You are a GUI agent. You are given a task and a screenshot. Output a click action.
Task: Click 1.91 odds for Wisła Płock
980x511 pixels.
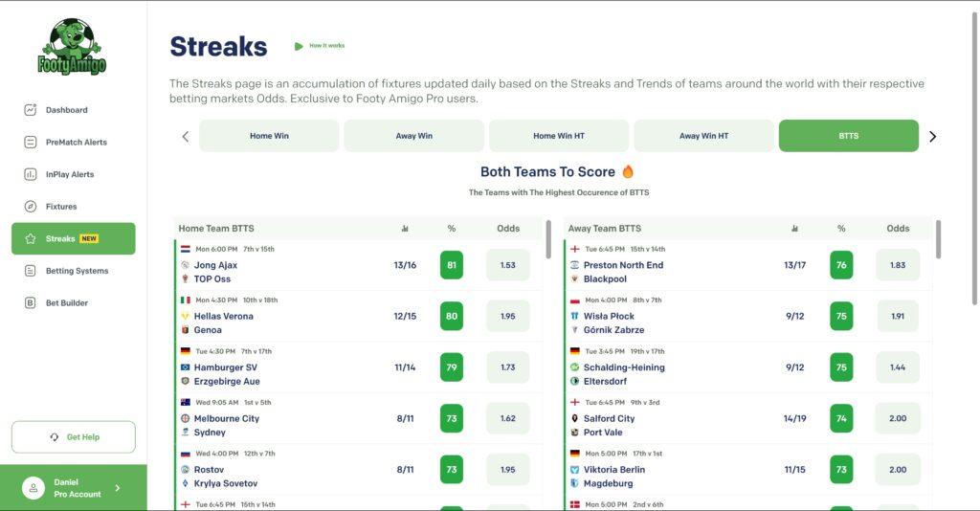898,316
